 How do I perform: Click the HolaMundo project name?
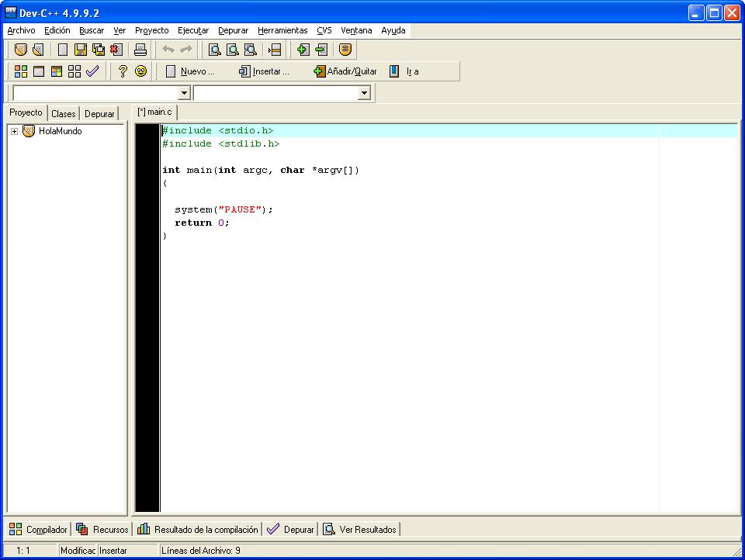pos(61,131)
